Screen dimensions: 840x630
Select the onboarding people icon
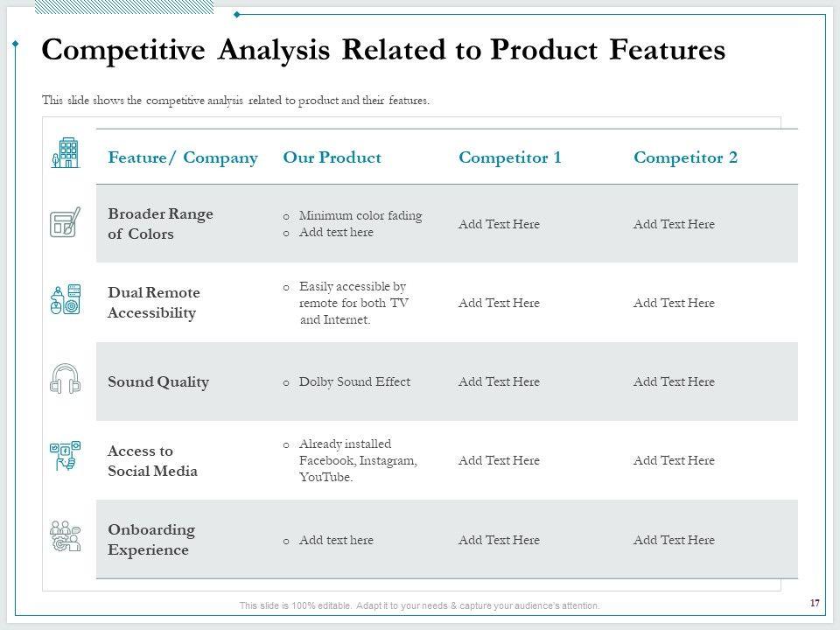[66, 535]
